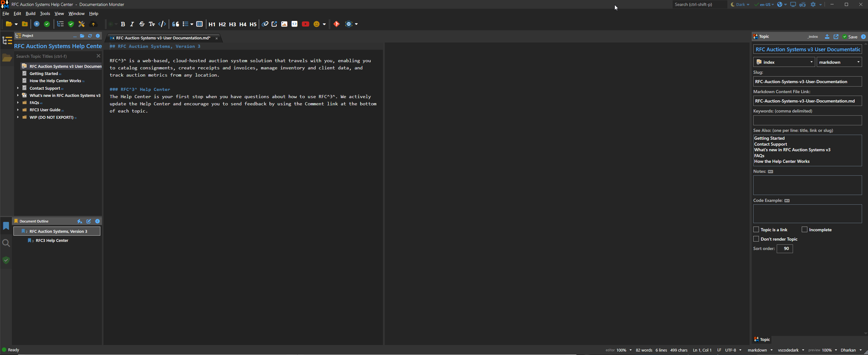The image size is (868, 355).
Task: Click the quote block icon
Action: point(176,24)
